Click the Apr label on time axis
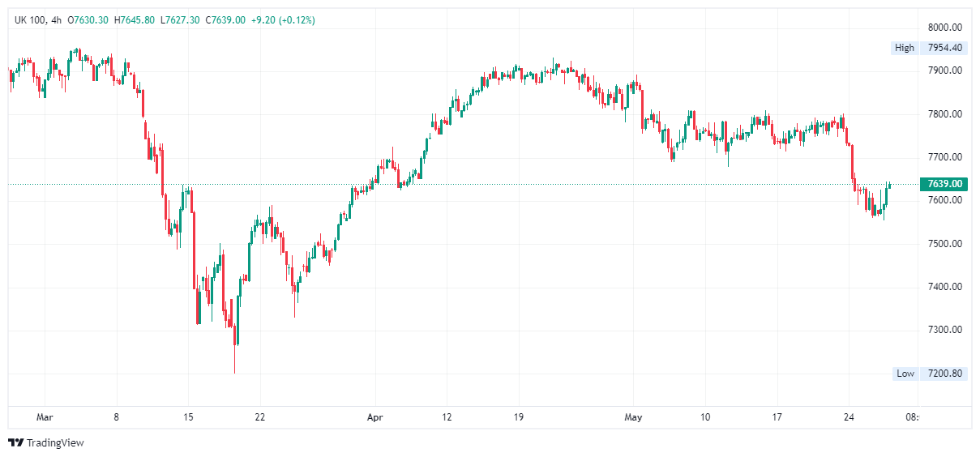 [x=375, y=417]
